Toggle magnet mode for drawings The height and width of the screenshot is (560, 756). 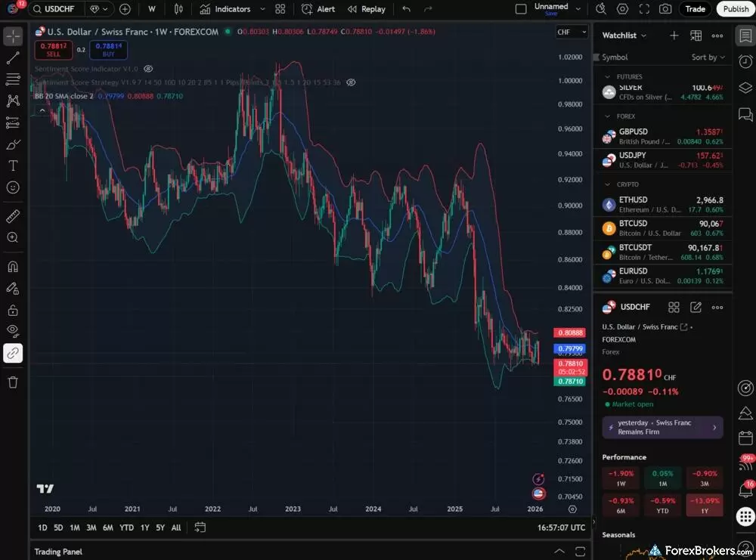coord(13,267)
